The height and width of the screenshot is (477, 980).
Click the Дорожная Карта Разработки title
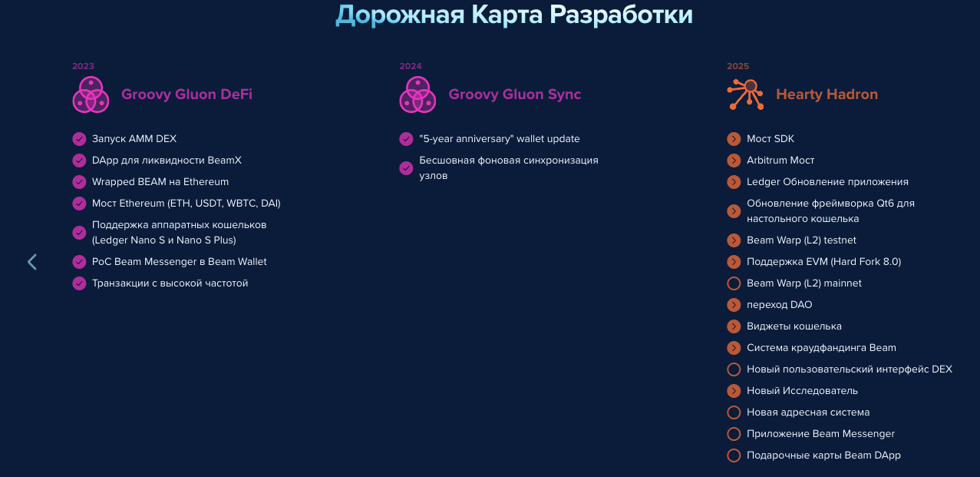pos(514,15)
